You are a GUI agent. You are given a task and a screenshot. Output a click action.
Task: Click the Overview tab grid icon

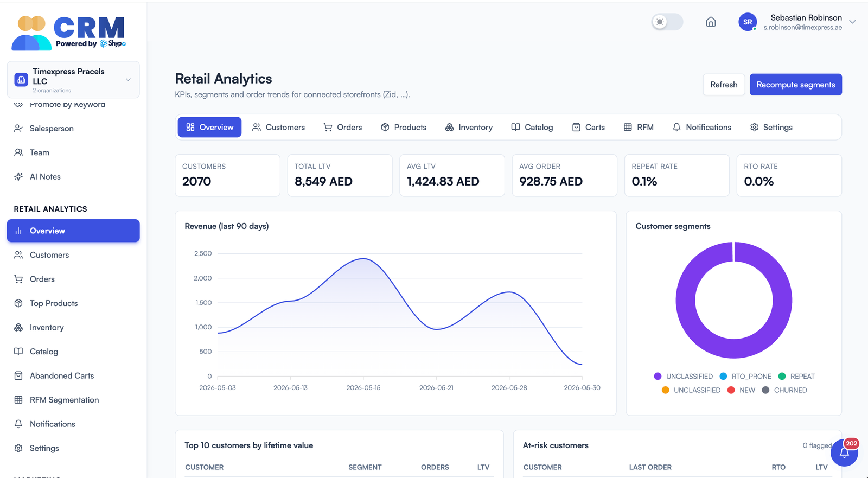(x=190, y=127)
